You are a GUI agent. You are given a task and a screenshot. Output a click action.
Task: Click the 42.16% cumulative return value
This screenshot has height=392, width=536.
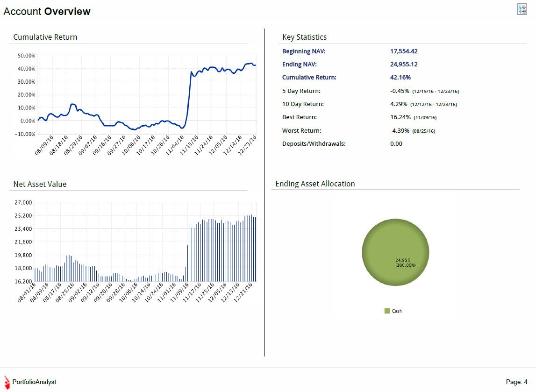coord(400,77)
